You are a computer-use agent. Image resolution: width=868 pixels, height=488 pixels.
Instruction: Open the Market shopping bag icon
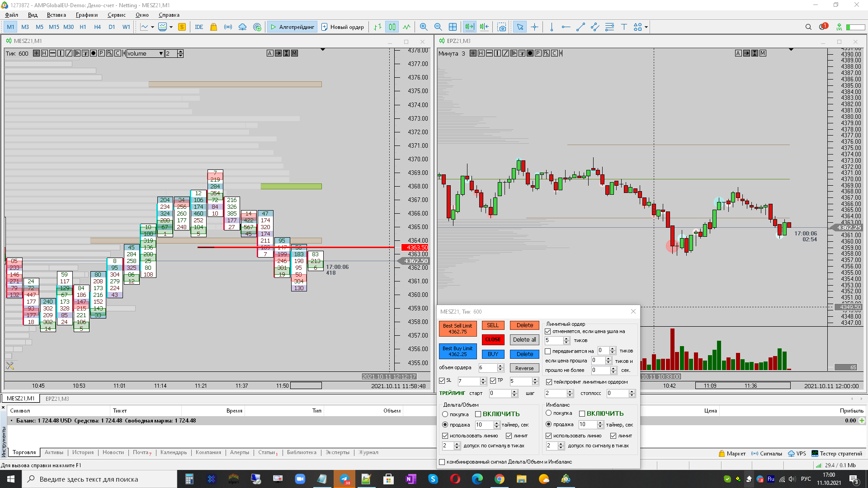point(213,27)
